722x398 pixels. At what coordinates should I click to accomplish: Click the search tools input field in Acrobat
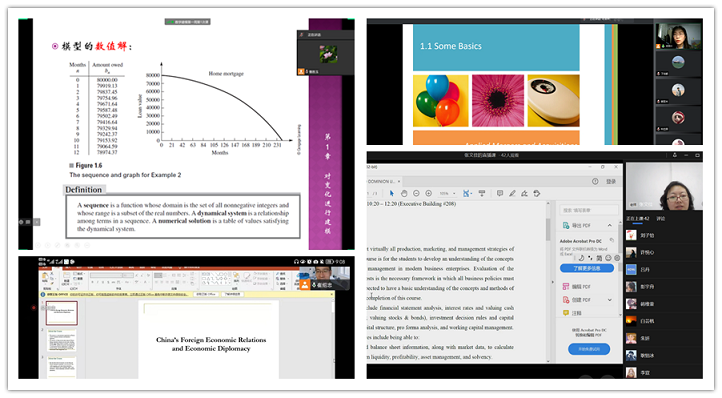pyautogui.click(x=588, y=210)
